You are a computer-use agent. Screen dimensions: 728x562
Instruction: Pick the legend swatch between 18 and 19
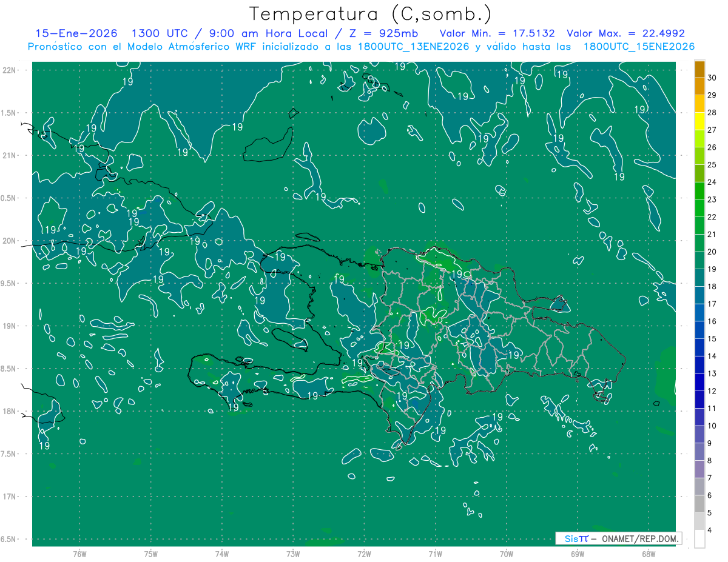pos(699,278)
